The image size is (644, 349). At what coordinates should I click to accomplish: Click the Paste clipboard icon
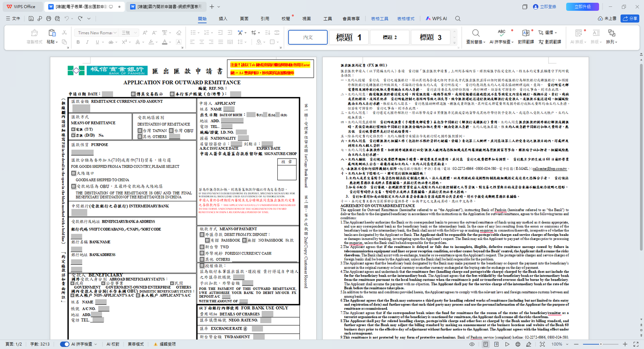point(52,33)
